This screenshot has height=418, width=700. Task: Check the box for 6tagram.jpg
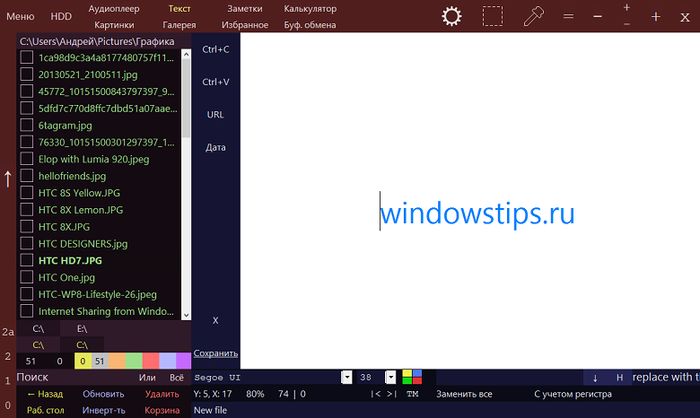27,126
